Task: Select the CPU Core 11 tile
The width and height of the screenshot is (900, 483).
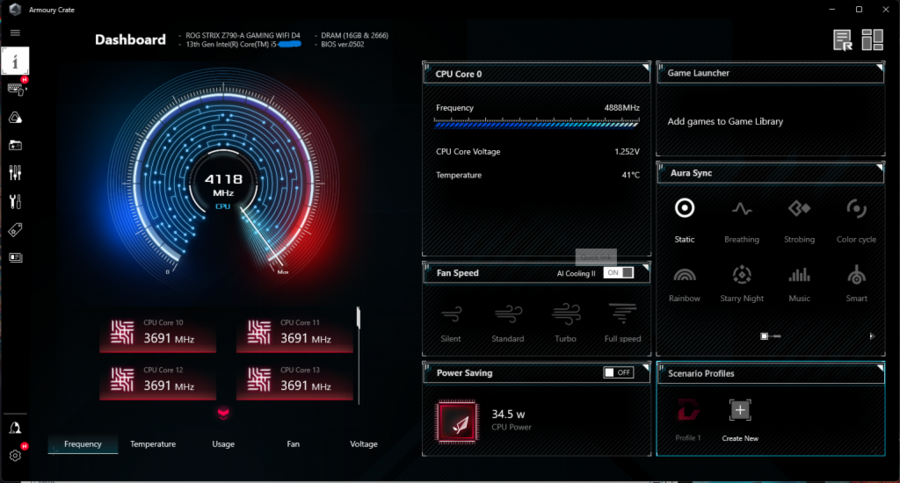Action: pos(294,333)
